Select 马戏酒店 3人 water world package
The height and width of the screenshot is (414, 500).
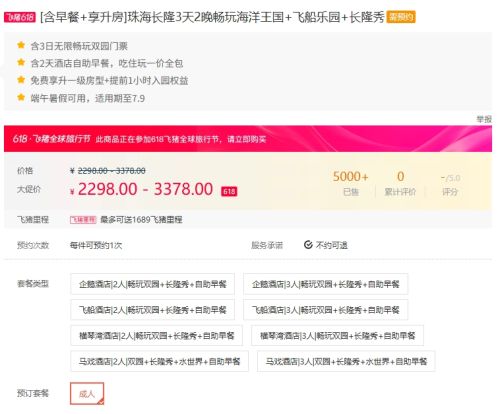(346, 361)
